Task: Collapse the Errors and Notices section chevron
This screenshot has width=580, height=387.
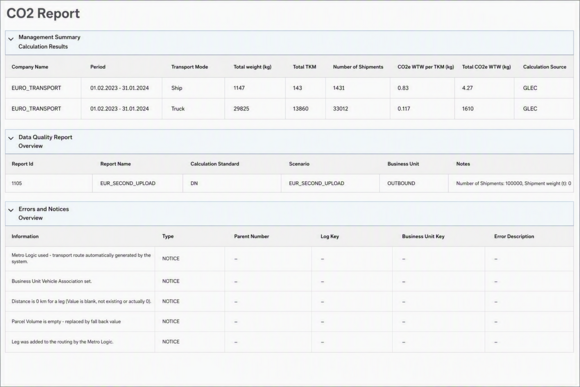Action: 11,210
